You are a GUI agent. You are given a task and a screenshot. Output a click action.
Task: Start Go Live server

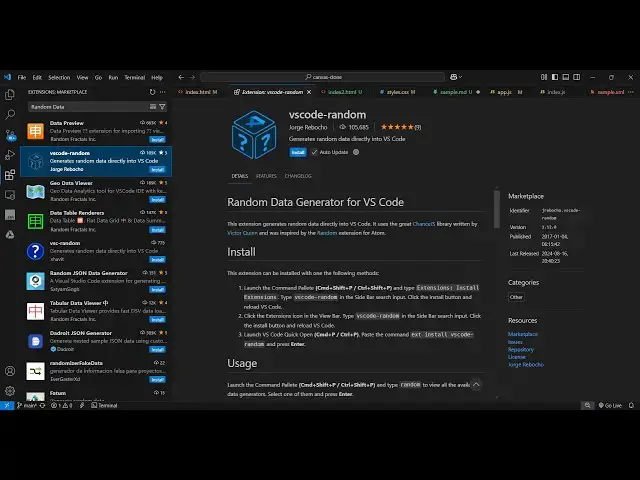coord(610,405)
